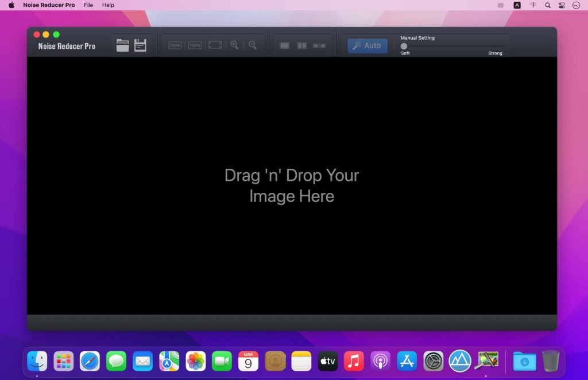The height and width of the screenshot is (380, 588).
Task: Switch to split comparison view mode
Action: [x=302, y=45]
